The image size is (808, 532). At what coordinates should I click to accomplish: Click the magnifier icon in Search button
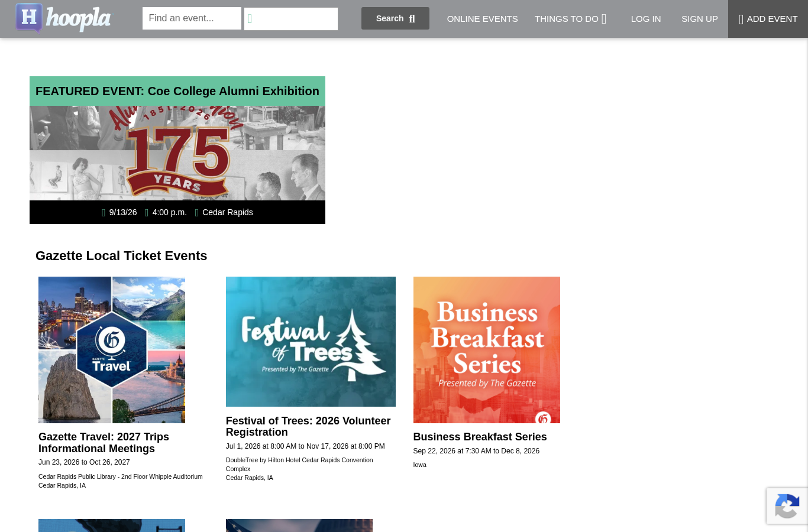pyautogui.click(x=412, y=19)
